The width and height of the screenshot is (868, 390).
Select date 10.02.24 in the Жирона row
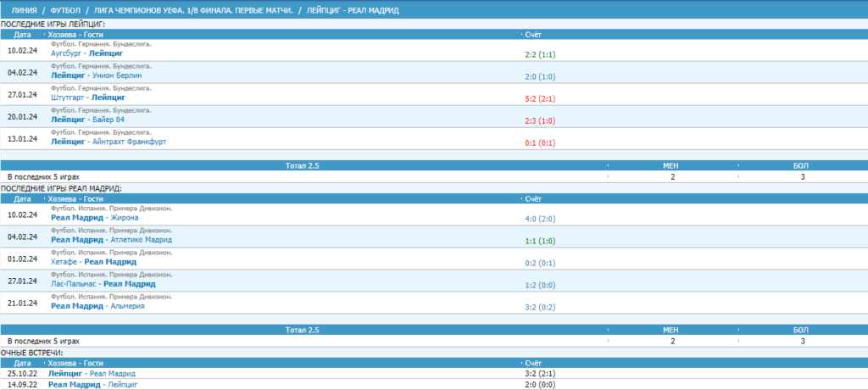click(x=23, y=214)
